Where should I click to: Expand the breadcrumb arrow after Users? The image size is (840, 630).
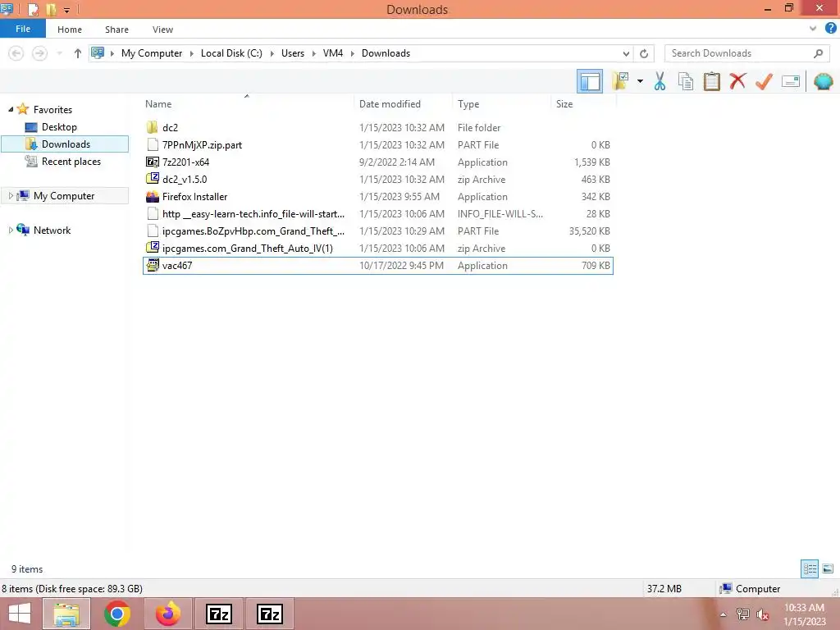[314, 53]
